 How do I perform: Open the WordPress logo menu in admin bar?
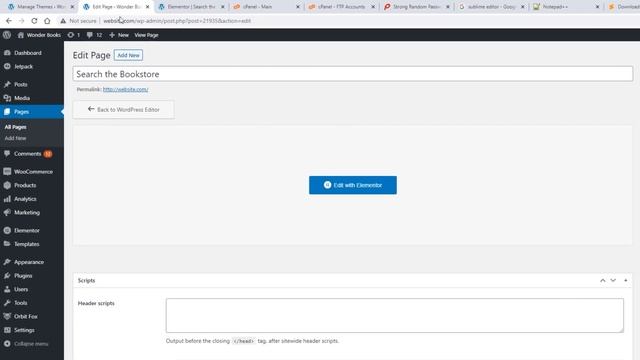(x=7, y=35)
